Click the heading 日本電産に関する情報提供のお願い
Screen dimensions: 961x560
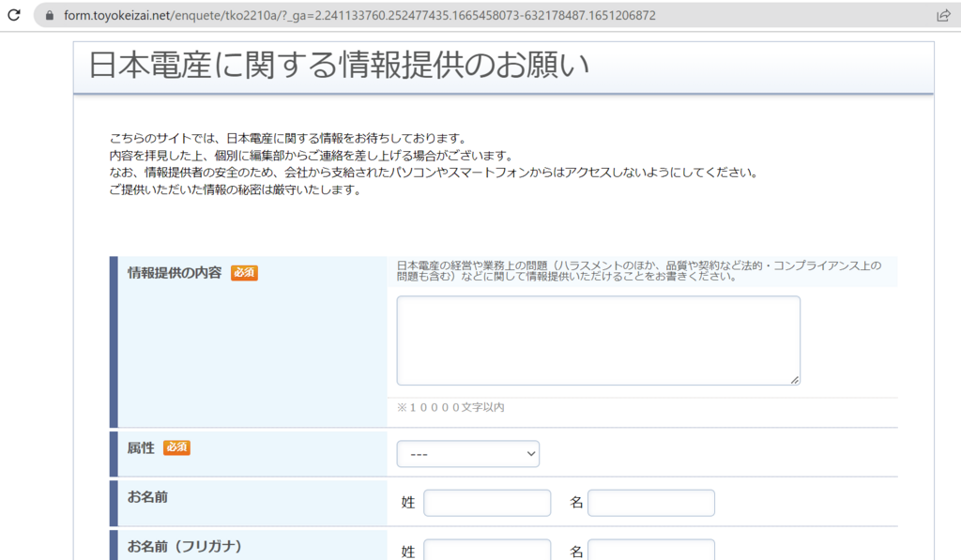click(x=339, y=65)
